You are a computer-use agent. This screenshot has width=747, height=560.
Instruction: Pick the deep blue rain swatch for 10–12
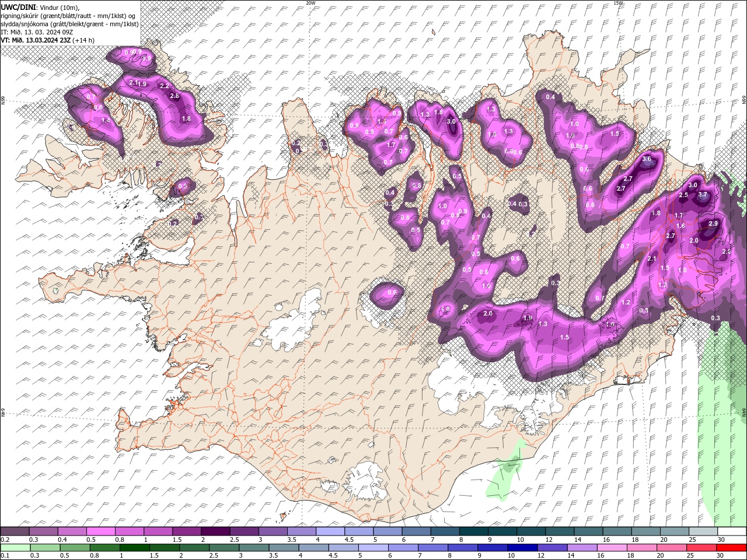(522, 548)
